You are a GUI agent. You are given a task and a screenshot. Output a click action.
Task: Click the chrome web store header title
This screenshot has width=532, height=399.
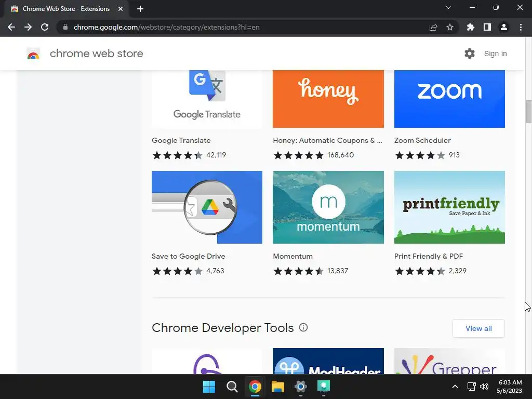pyautogui.click(x=96, y=54)
